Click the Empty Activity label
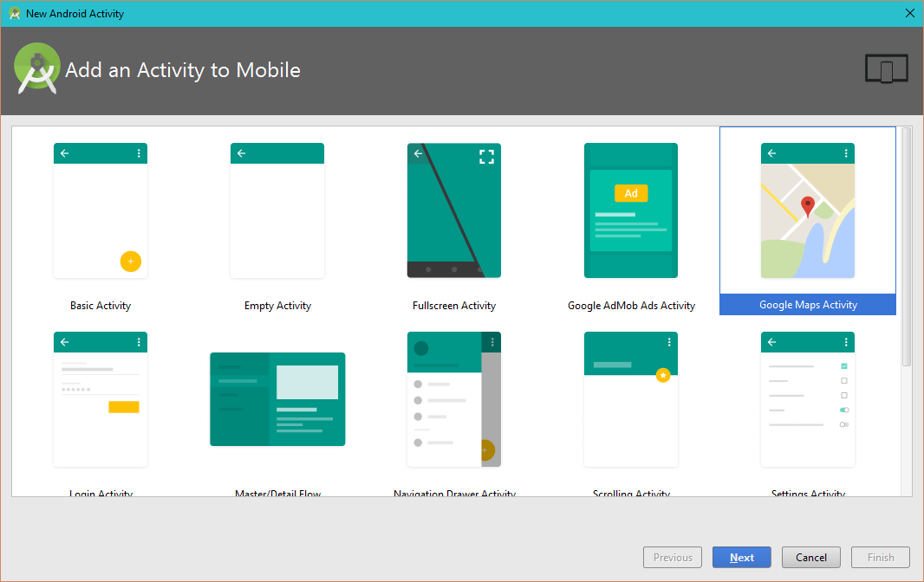 point(277,305)
